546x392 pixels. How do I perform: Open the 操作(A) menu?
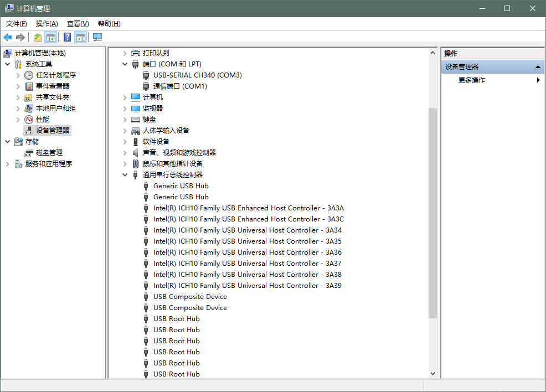click(47, 24)
